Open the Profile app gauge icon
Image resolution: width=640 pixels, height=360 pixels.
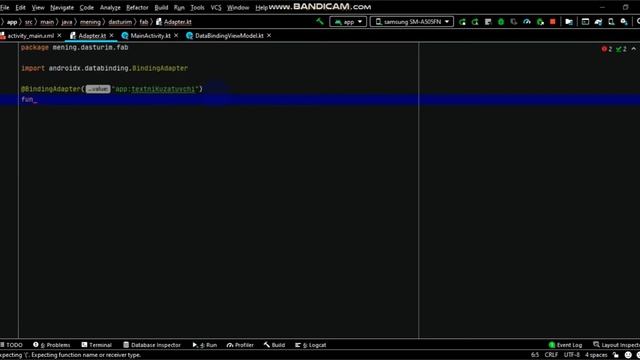[x=527, y=22]
